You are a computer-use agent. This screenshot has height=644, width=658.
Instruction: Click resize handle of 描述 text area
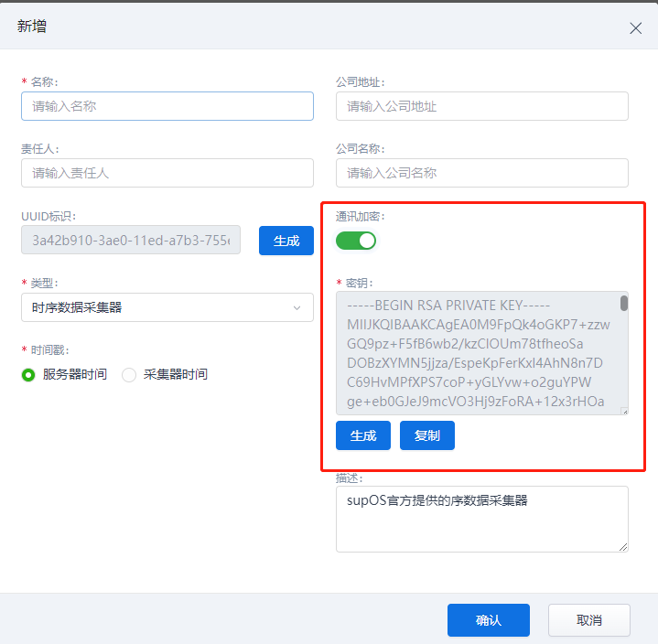[x=624, y=547]
